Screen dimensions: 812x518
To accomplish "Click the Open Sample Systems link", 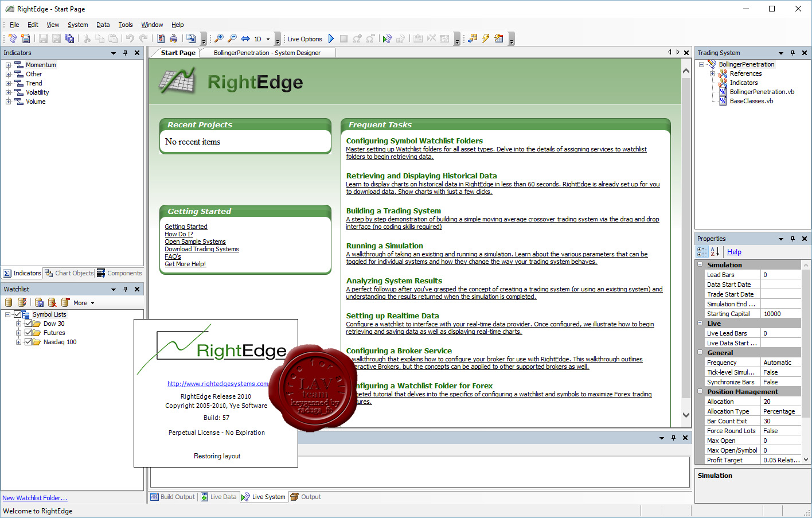I will click(195, 242).
